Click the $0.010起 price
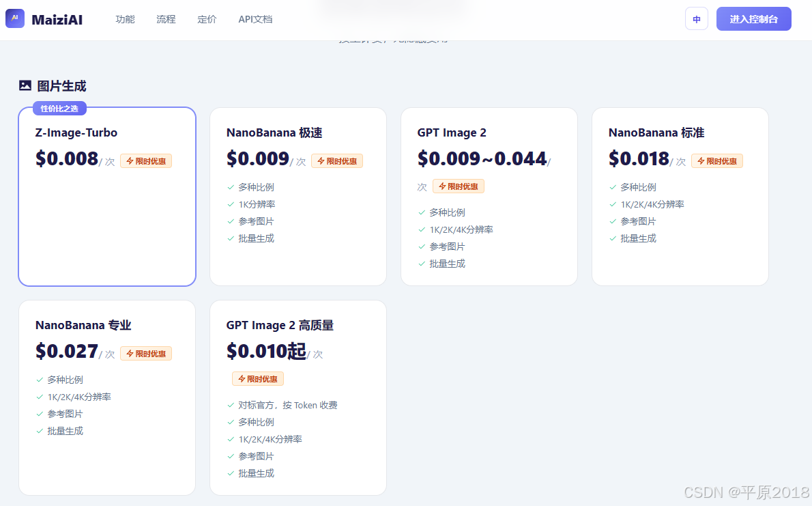Image resolution: width=812 pixels, height=506 pixels. coord(266,352)
